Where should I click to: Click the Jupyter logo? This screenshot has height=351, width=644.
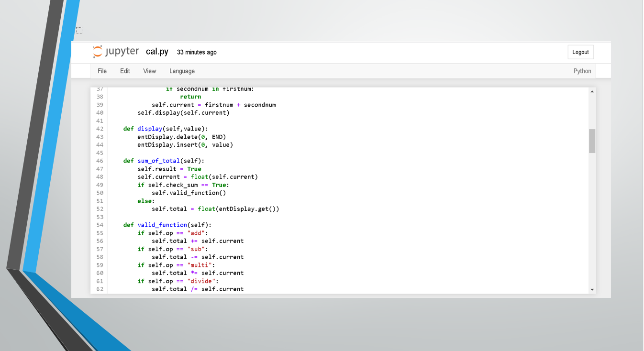[x=116, y=52]
